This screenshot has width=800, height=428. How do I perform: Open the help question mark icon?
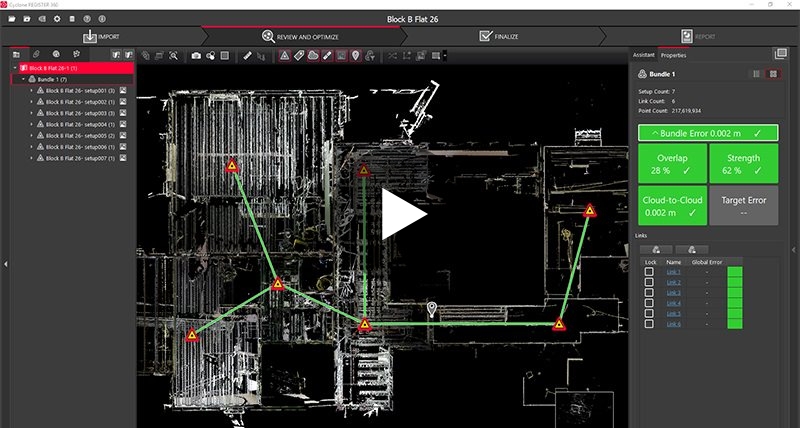87,18
